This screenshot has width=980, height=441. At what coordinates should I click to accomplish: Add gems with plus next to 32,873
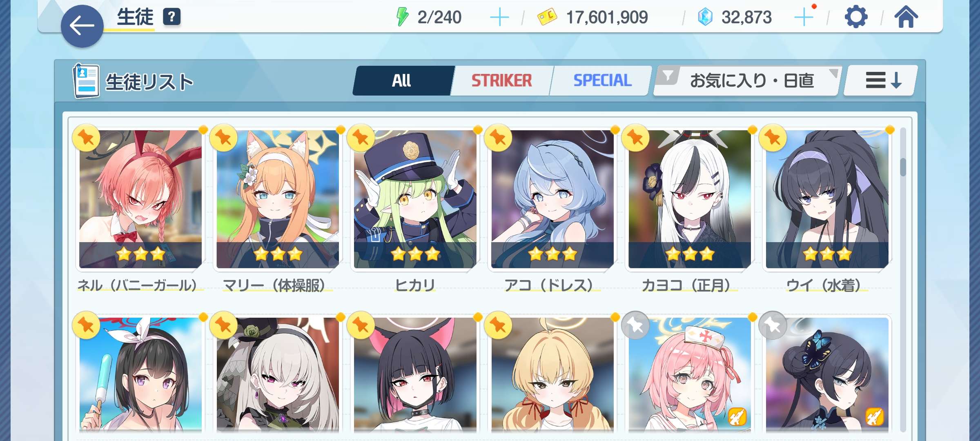(804, 18)
